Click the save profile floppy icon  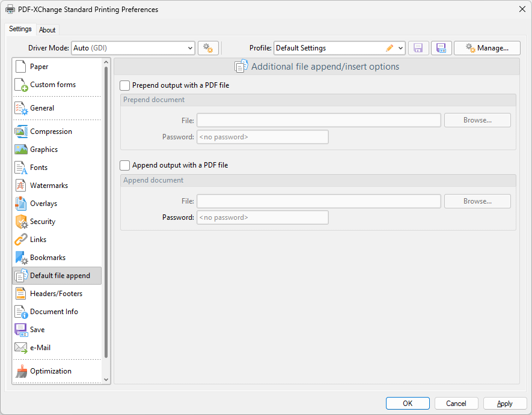(418, 48)
